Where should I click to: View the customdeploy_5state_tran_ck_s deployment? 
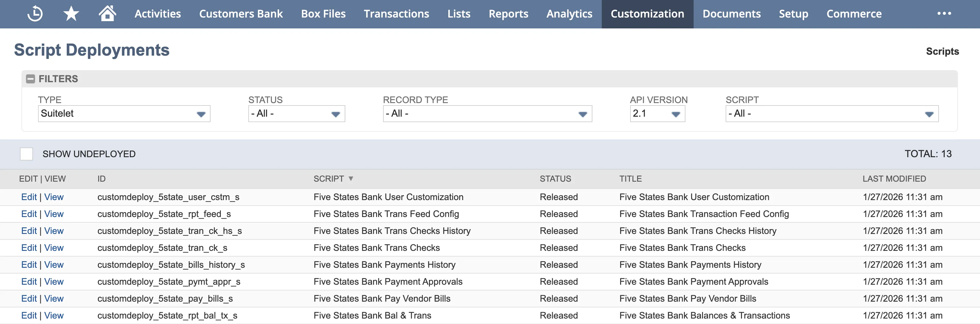tap(54, 248)
